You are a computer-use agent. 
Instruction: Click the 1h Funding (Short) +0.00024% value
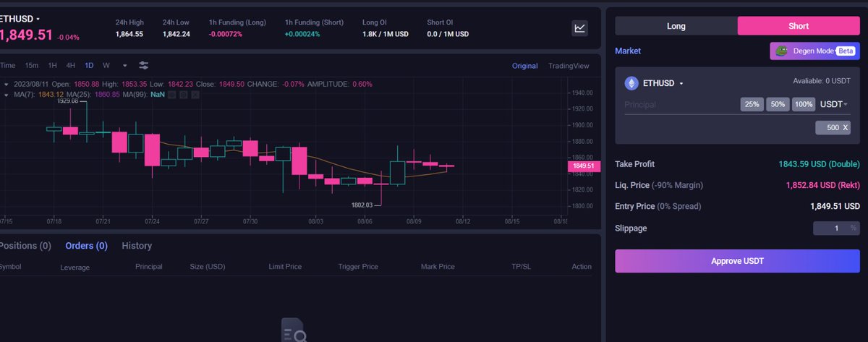304,34
